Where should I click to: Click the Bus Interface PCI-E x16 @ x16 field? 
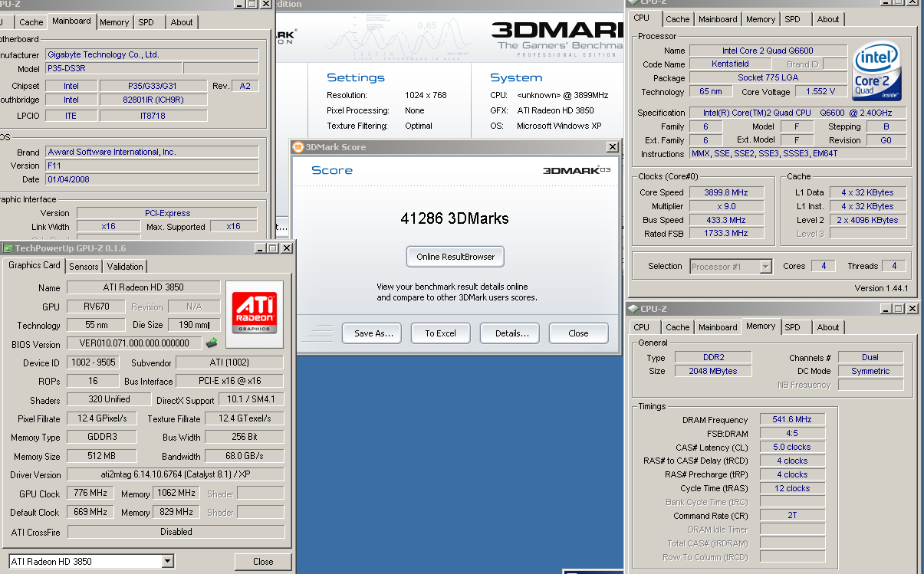click(229, 381)
